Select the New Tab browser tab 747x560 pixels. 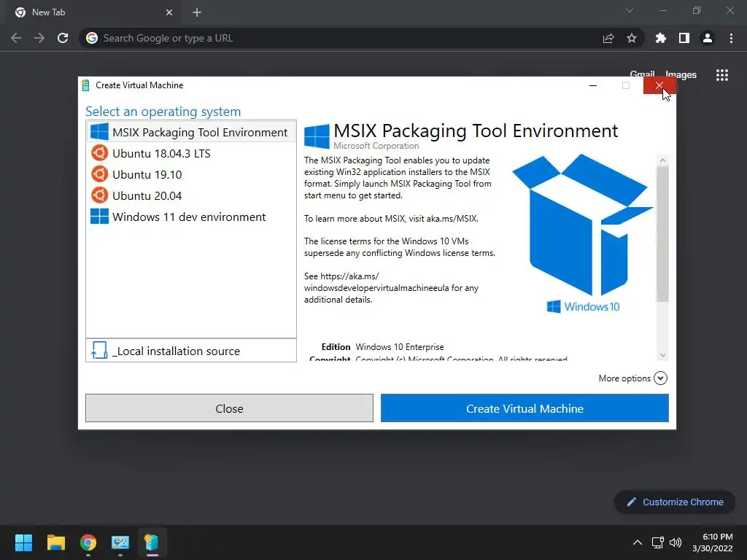click(x=94, y=12)
